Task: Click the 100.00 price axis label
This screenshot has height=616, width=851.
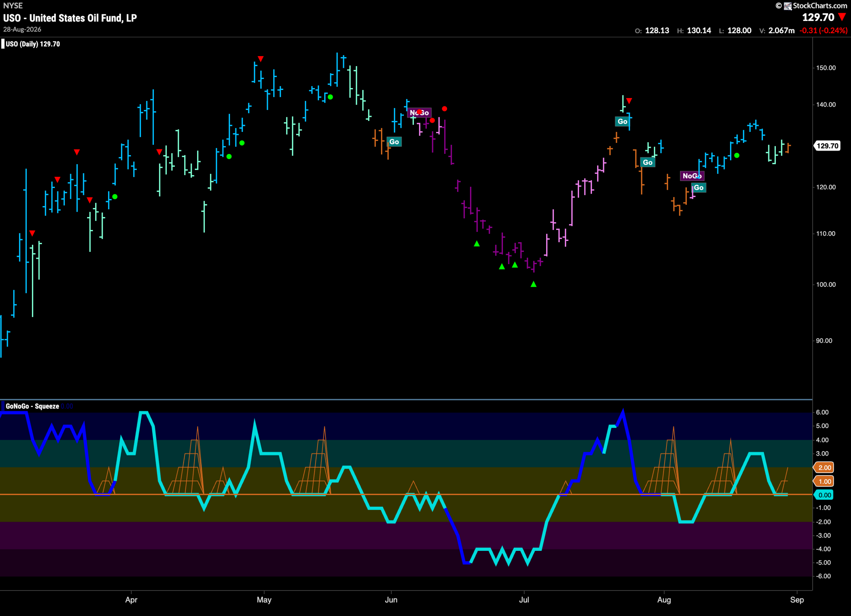Action: [x=826, y=284]
